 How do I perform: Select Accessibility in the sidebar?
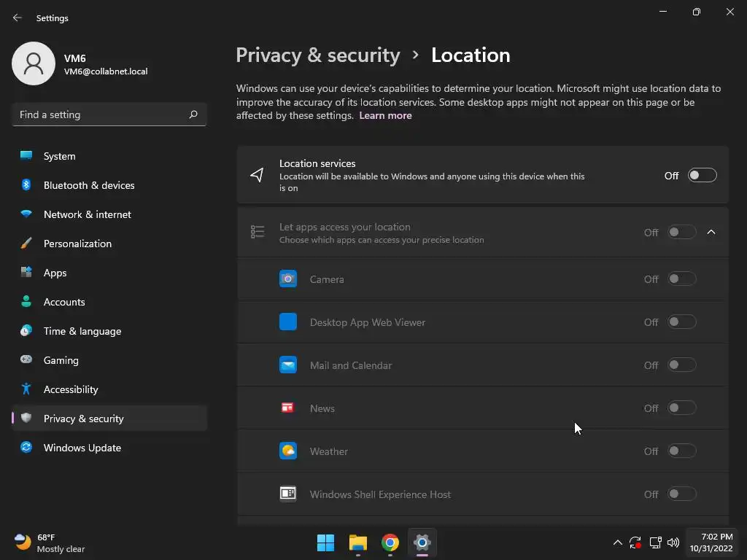(x=109, y=389)
